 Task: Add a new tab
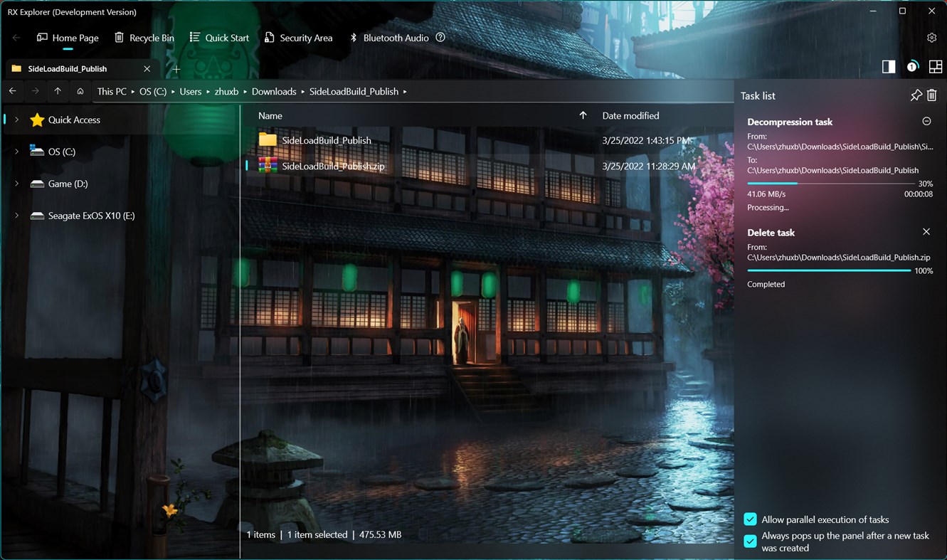click(176, 69)
